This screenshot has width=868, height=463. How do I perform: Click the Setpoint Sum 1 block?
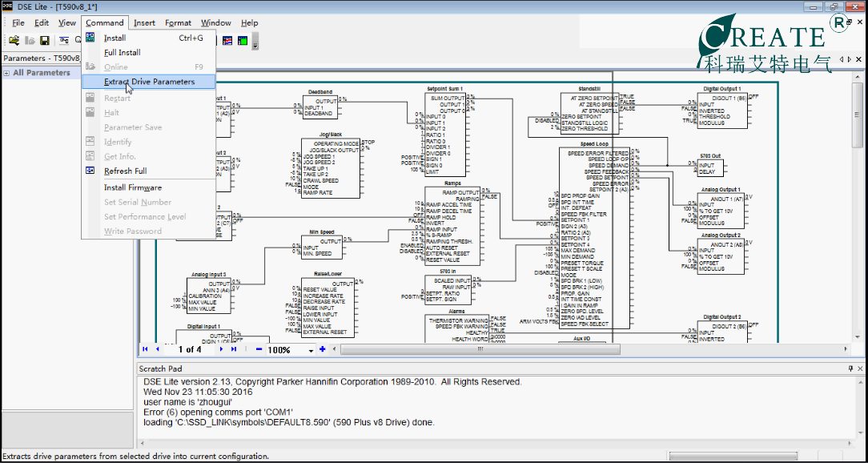[444, 135]
